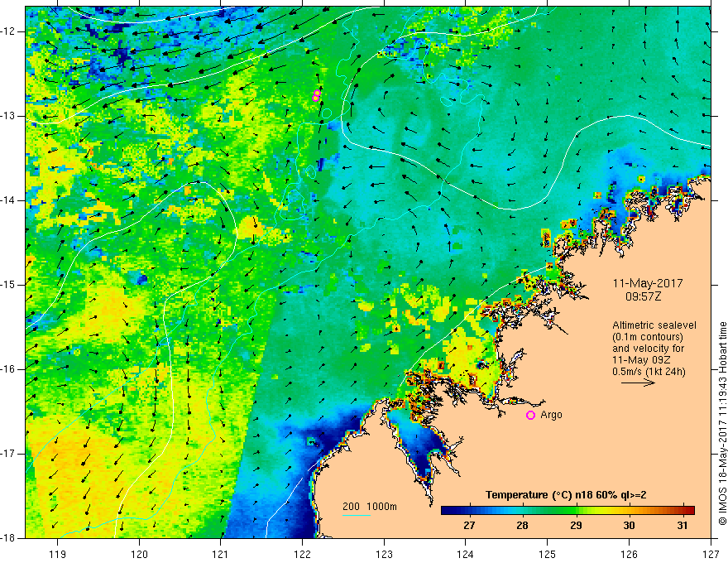Click the "Temperature (°C) n18 60% ql>=2" title

[x=566, y=495]
